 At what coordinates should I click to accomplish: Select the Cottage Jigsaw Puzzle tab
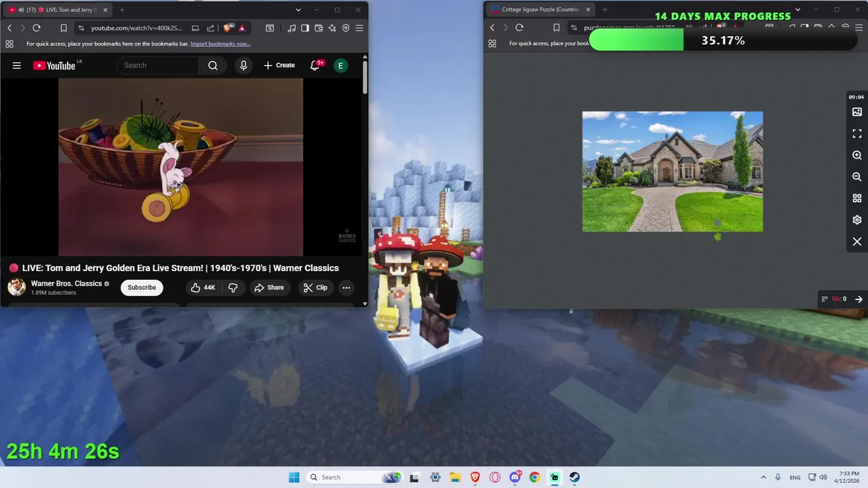coord(541,9)
